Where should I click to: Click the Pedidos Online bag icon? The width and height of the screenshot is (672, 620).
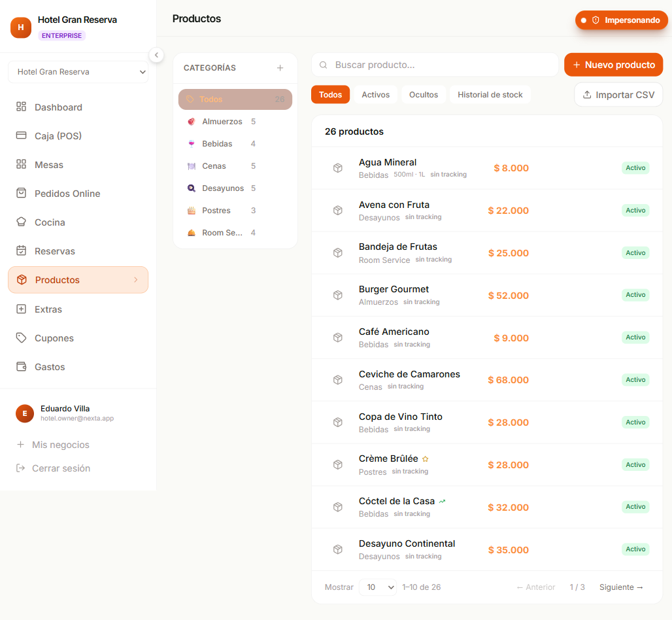point(21,193)
